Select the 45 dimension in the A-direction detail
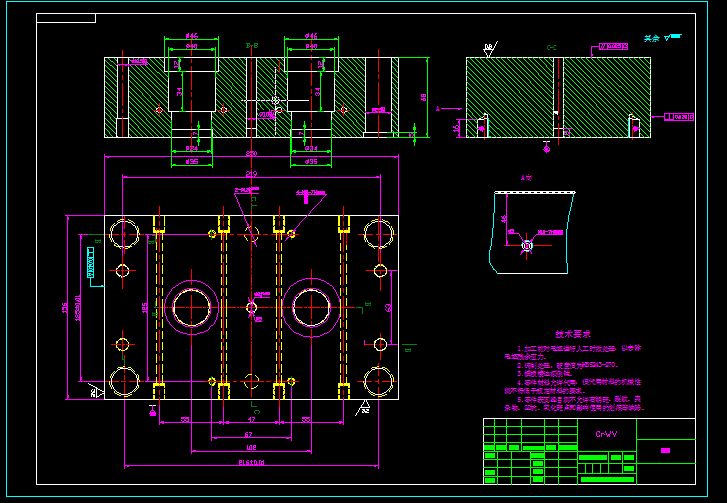The image size is (727, 503). point(504,218)
